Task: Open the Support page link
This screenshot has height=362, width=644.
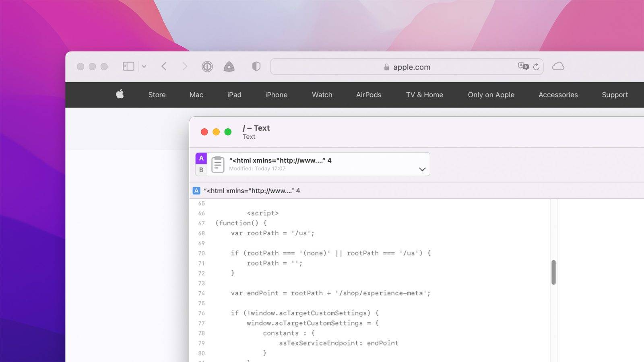Action: (615, 95)
